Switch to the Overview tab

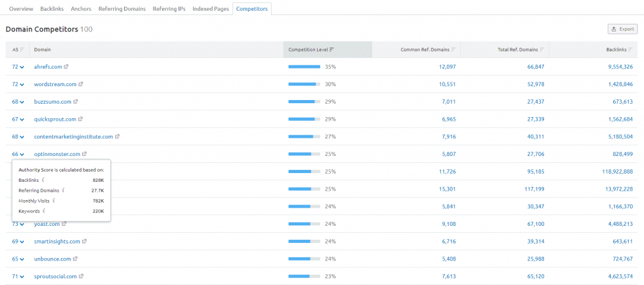coord(21,9)
